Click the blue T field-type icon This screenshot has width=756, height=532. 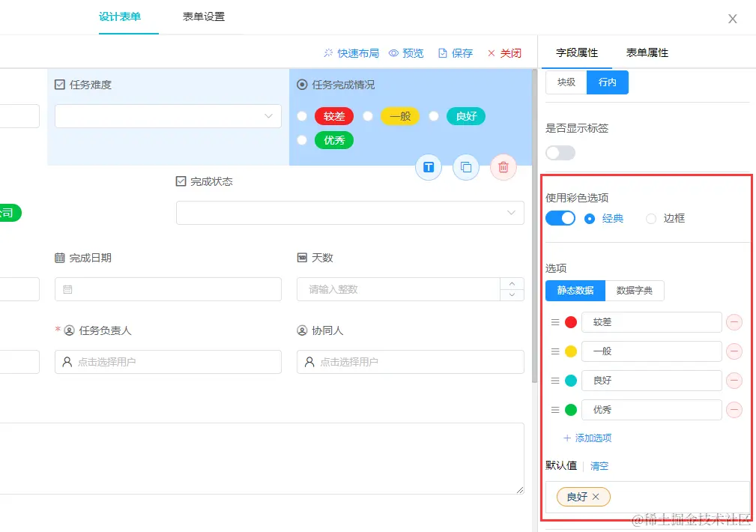428,167
